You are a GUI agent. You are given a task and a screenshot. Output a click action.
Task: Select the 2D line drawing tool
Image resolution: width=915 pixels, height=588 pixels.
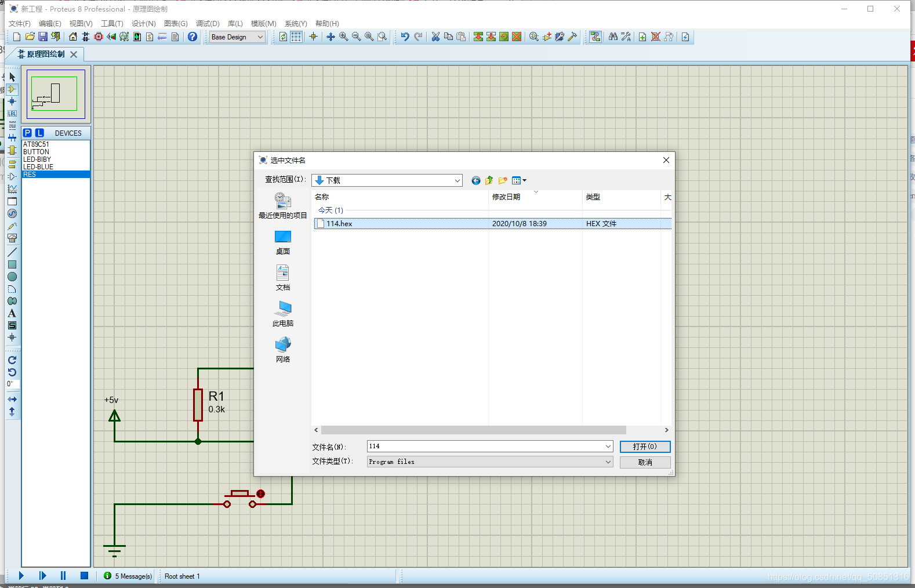click(x=12, y=252)
